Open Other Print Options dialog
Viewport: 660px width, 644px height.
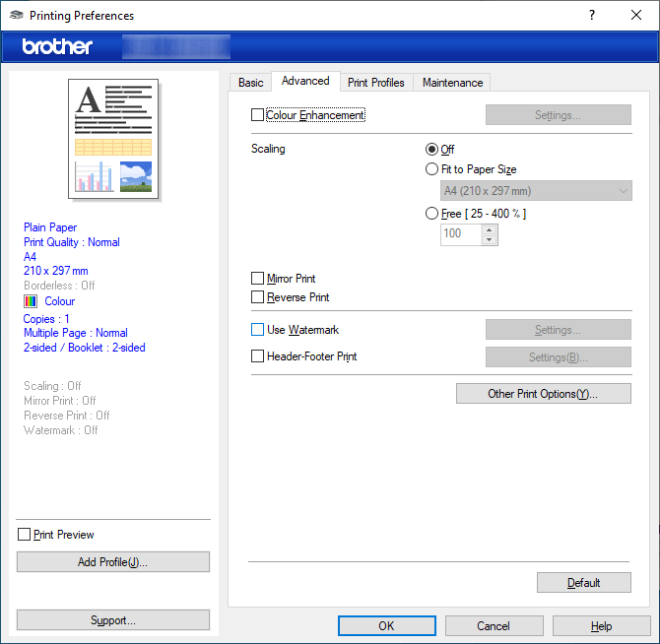click(x=544, y=394)
